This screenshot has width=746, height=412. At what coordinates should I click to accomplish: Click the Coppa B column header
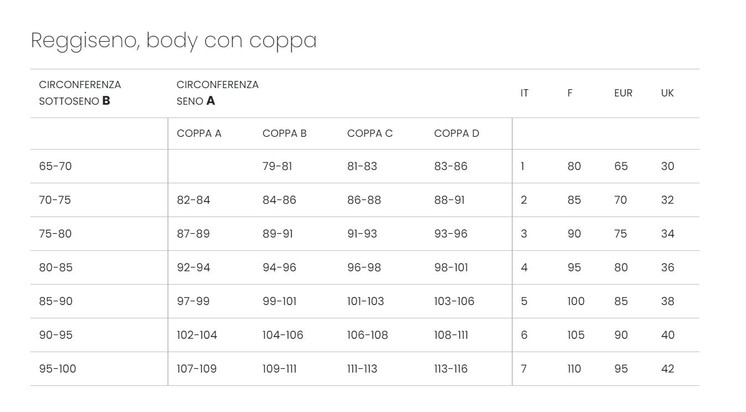coord(284,134)
